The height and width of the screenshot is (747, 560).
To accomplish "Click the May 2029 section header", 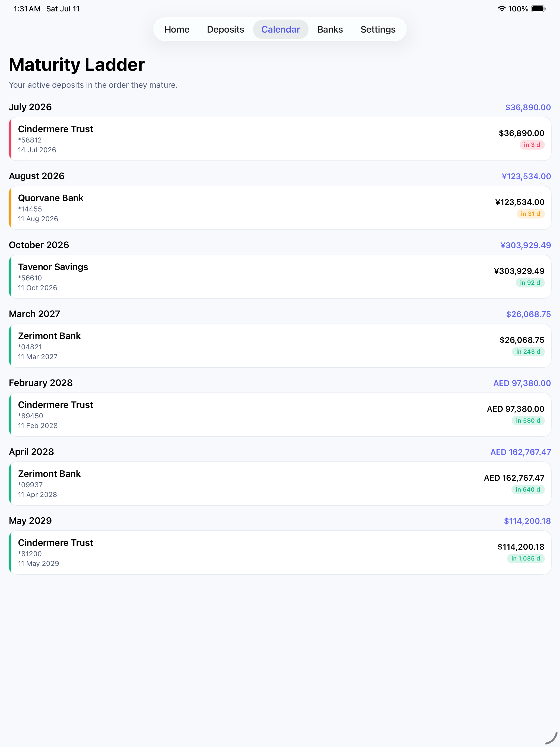I will [30, 520].
